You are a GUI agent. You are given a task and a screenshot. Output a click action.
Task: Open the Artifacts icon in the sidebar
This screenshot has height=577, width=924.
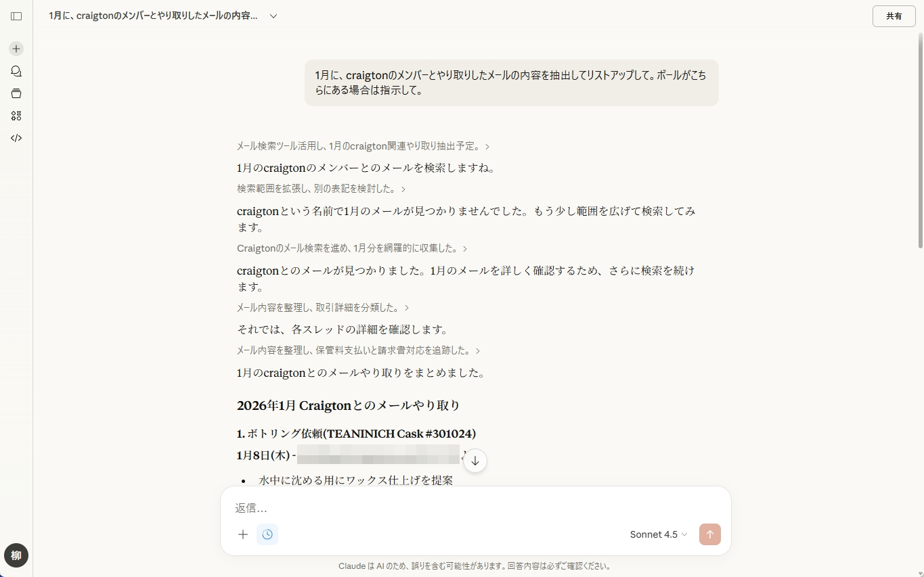tap(15, 116)
